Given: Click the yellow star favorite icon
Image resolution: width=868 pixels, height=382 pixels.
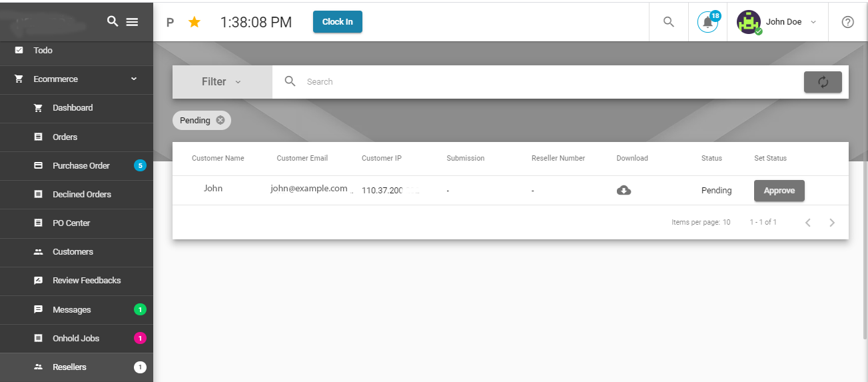Looking at the screenshot, I should click(x=195, y=22).
